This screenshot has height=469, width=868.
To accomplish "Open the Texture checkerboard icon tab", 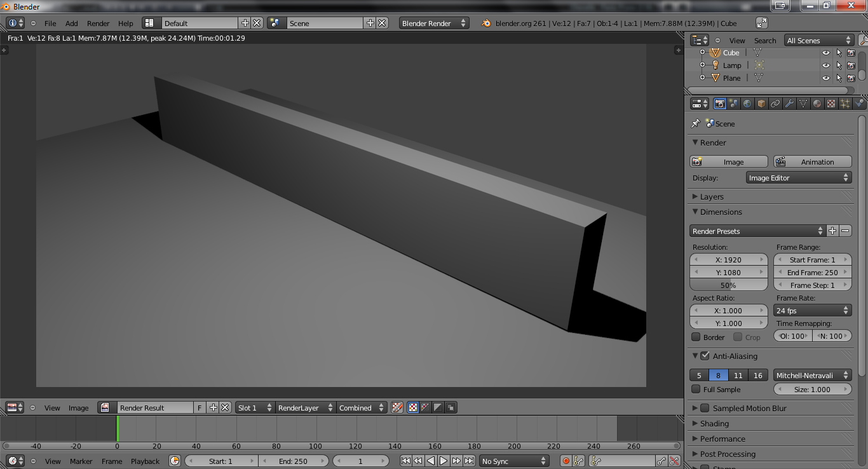I will tap(831, 104).
